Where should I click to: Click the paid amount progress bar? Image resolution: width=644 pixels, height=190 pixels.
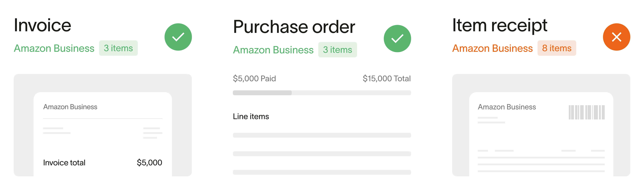[x=322, y=93]
